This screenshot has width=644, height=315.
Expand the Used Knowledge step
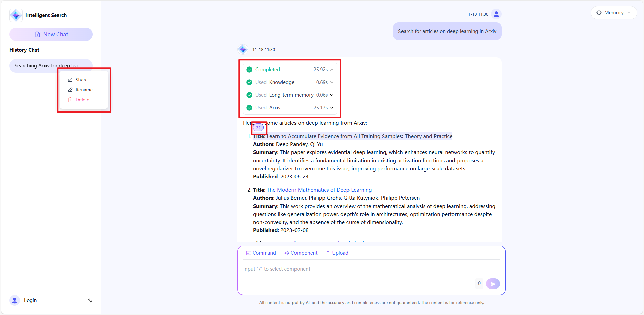coord(331,82)
